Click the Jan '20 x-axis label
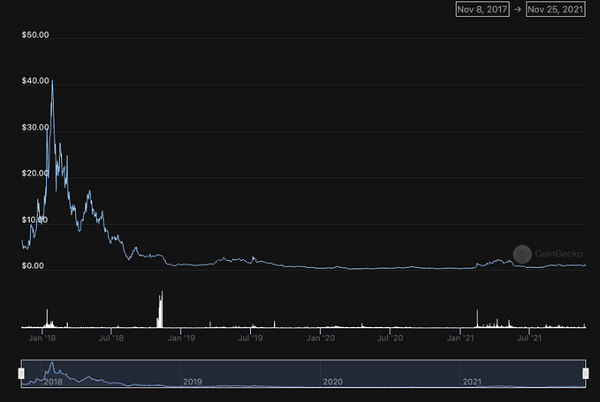Screen dimensions: 600x402 click(x=321, y=340)
